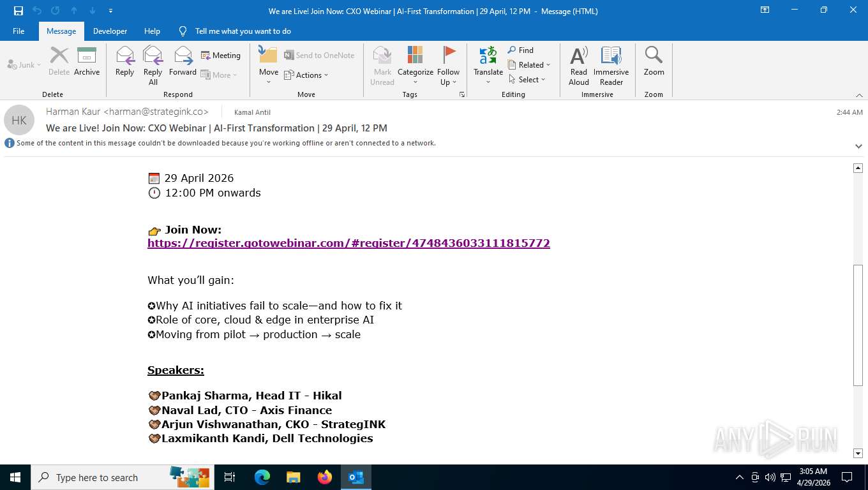Image resolution: width=868 pixels, height=490 pixels.
Task: Reply to Harman Kaur
Action: pos(125,61)
